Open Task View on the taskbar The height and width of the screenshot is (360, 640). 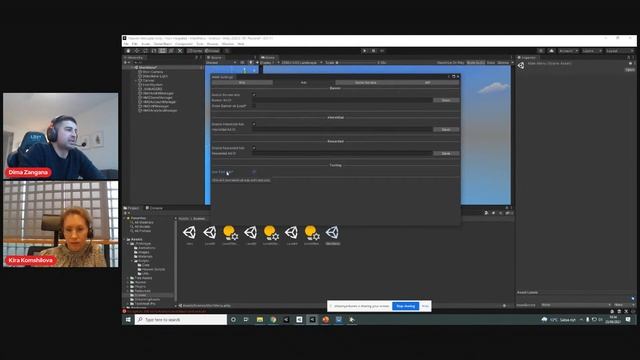point(246,320)
